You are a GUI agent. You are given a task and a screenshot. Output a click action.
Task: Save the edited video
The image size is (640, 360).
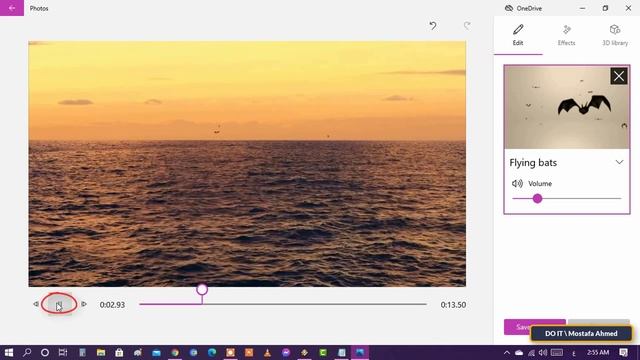[535, 327]
